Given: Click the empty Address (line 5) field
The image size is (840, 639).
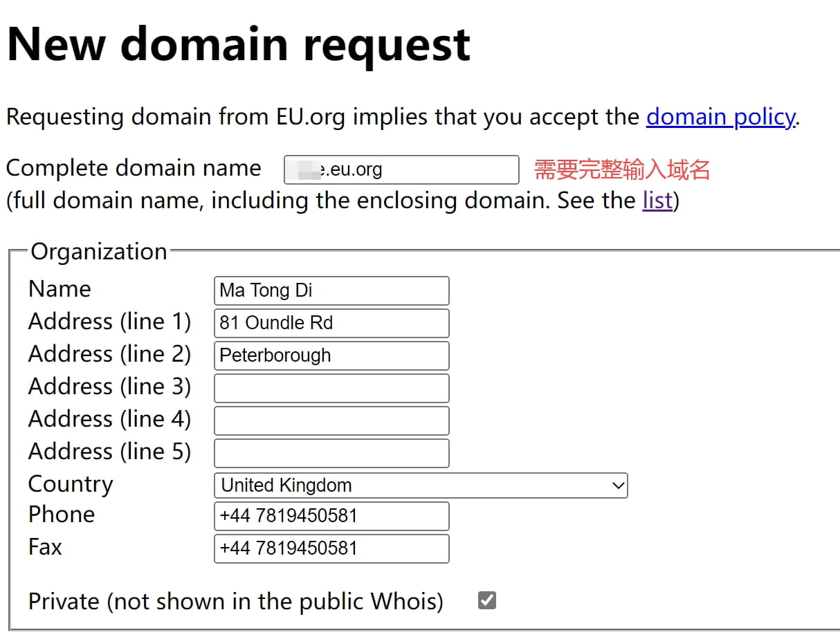Looking at the screenshot, I should (331, 453).
